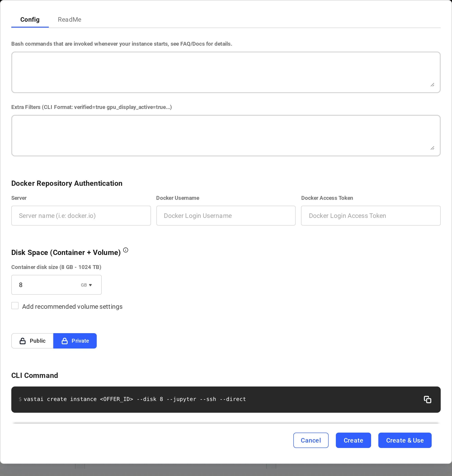
Task: Click the Extra Filters textarea
Action: tap(226, 135)
